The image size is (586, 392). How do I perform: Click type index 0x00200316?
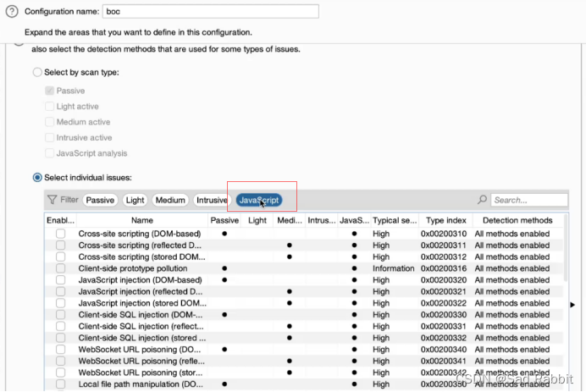coord(444,268)
